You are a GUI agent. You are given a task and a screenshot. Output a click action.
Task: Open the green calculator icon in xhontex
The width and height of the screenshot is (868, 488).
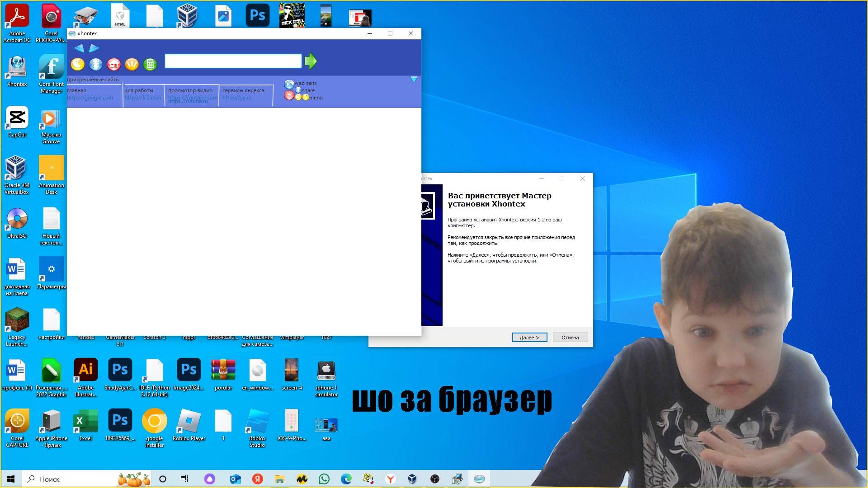coord(150,64)
